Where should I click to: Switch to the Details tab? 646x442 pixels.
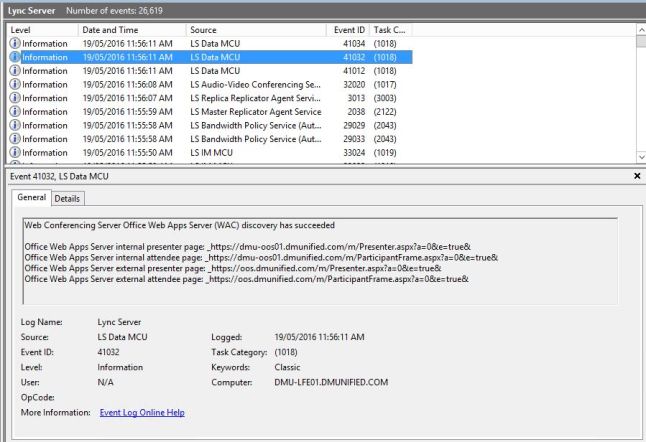click(67, 199)
